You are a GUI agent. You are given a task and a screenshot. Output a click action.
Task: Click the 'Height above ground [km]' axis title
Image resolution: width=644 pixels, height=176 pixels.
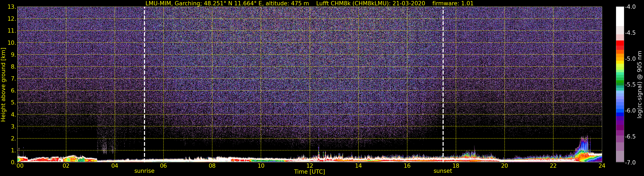pos(3,85)
